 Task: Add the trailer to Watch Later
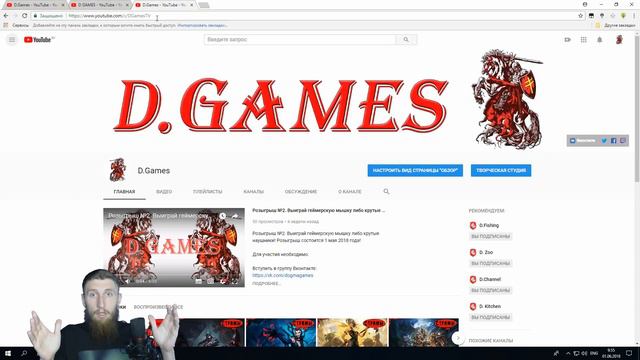[222, 216]
